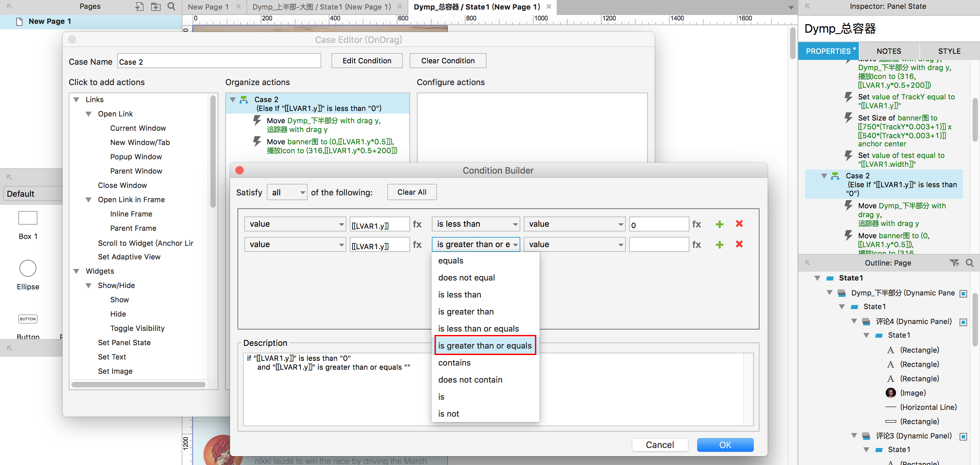The width and height of the screenshot is (980, 465).
Task: Toggle visibility box for 评论3 dynamic panel
Action: 963,436
